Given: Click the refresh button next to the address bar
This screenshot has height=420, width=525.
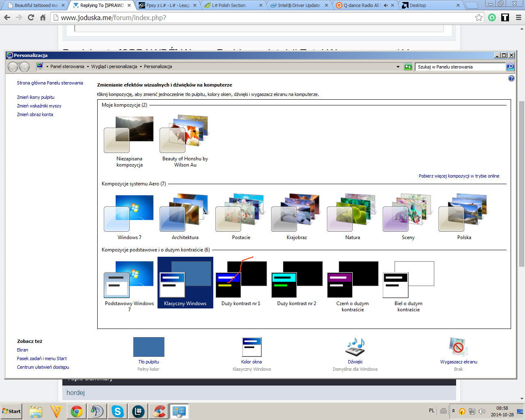Looking at the screenshot, I should point(408,67).
